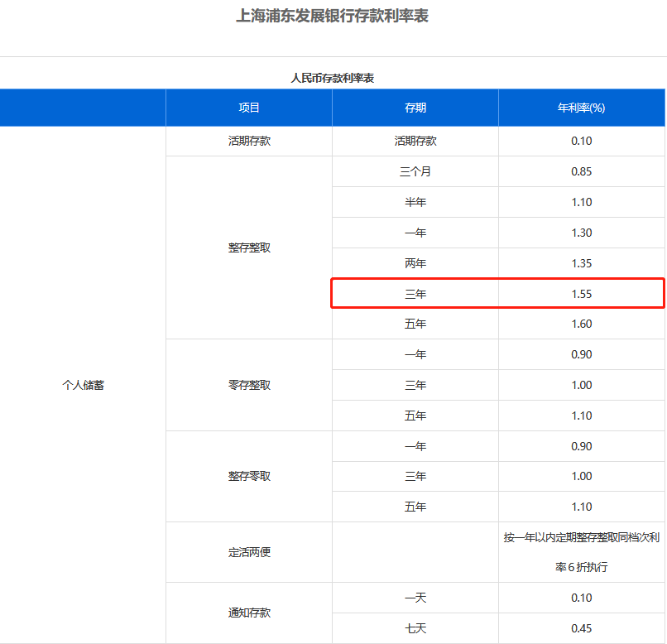Select the 存期 column header

(415, 108)
